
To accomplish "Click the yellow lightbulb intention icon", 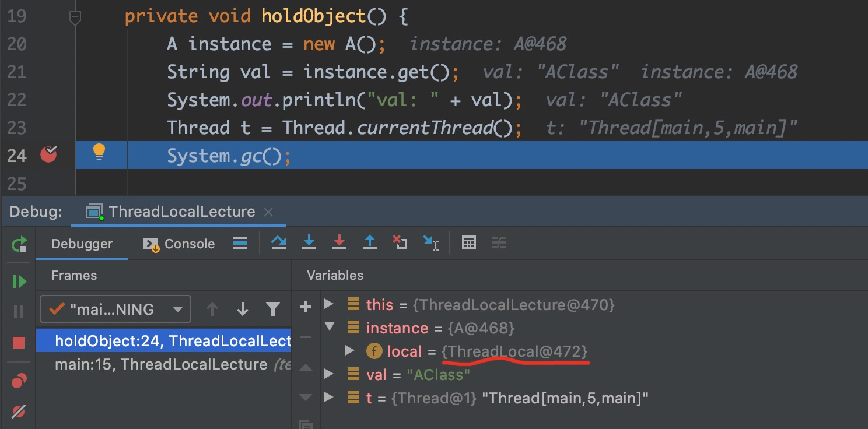I will click(x=99, y=152).
